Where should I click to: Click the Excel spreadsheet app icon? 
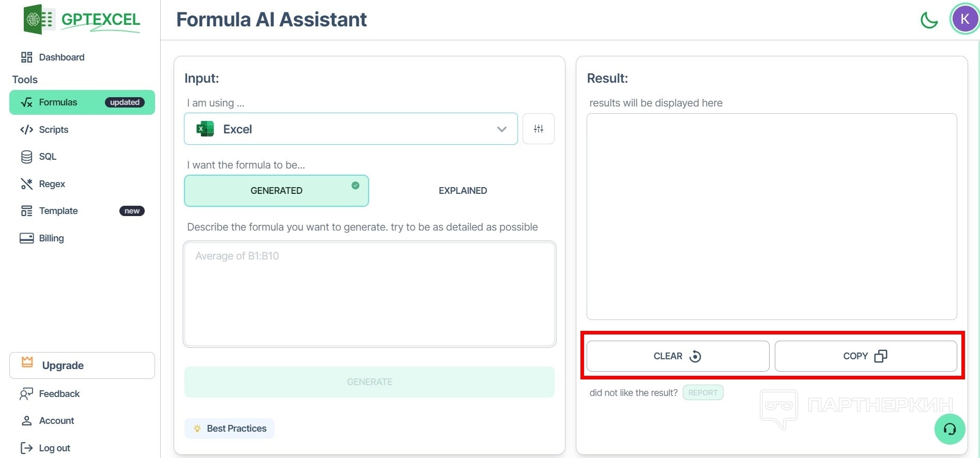tap(205, 129)
